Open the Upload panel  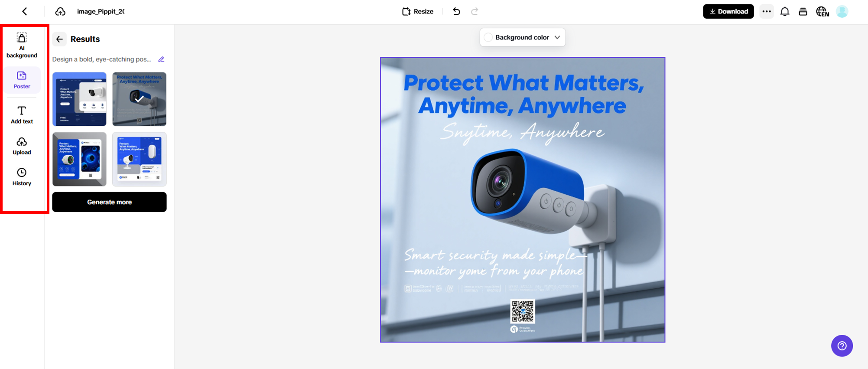22,146
